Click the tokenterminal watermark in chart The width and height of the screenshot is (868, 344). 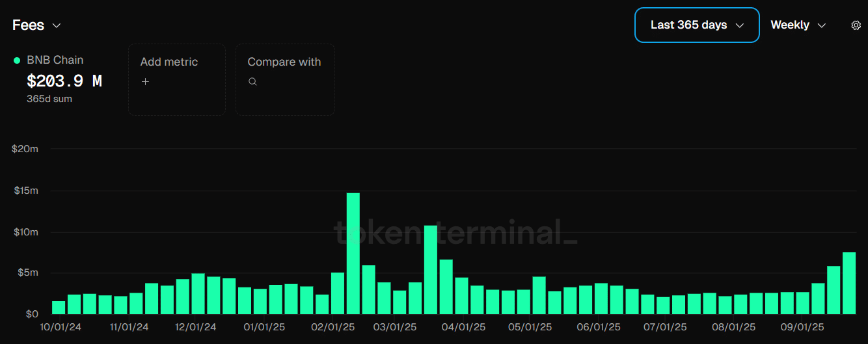455,232
